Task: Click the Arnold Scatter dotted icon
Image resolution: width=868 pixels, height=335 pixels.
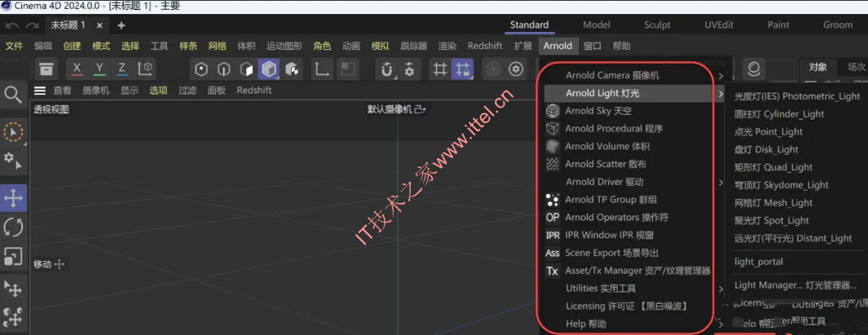Action: click(552, 164)
